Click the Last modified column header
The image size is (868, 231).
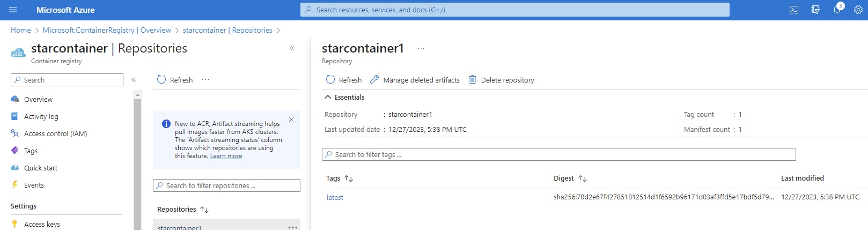click(802, 178)
